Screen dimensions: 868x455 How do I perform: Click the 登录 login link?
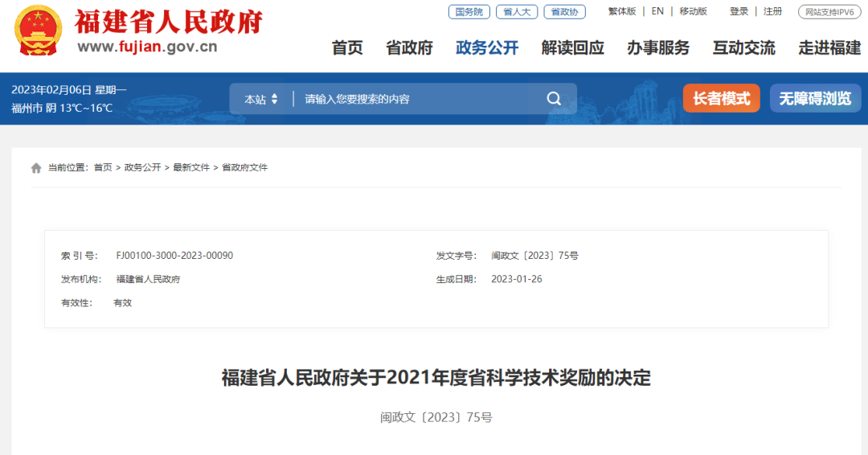click(739, 11)
